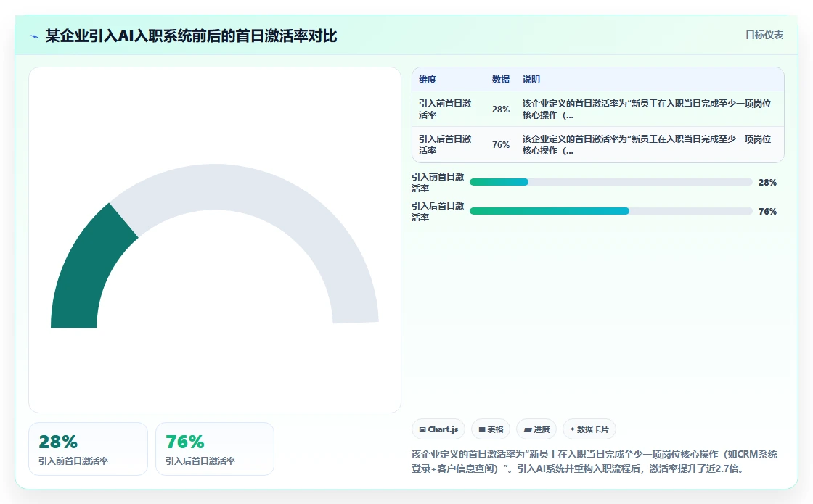Image resolution: width=813 pixels, height=504 pixels.
Task: Click the description in 引入前 table row
Action: [647, 110]
